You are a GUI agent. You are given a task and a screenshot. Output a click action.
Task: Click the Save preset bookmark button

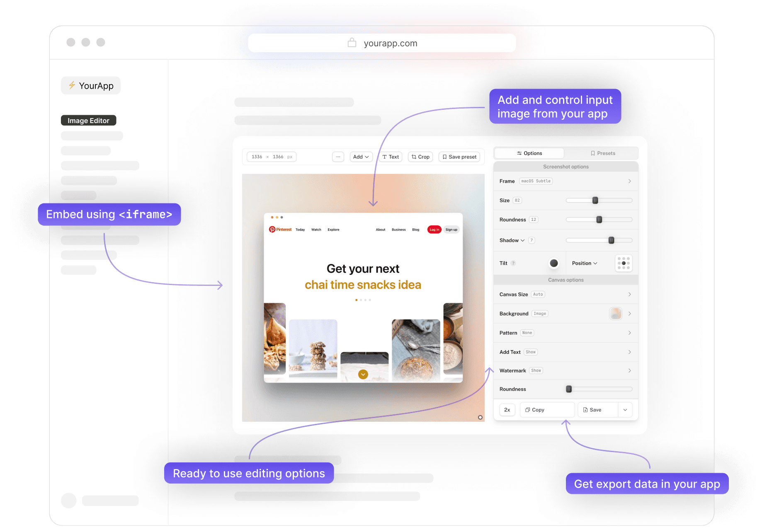[x=459, y=157]
